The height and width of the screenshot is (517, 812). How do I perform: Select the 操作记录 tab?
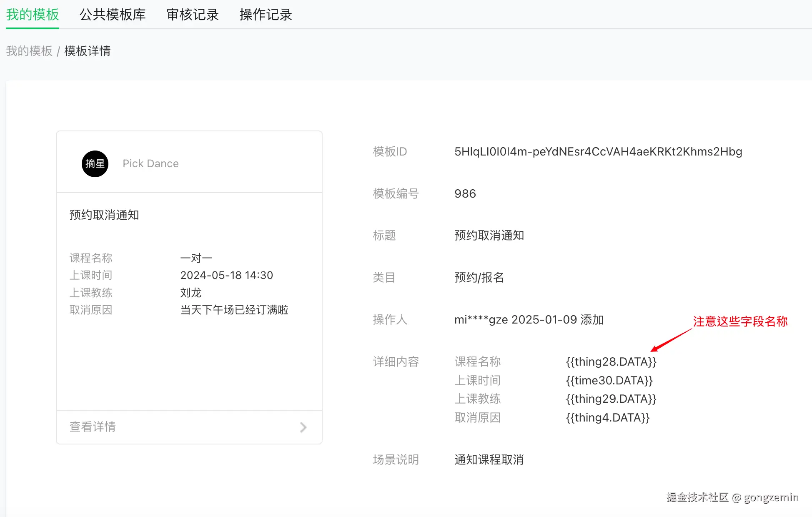pyautogui.click(x=266, y=15)
